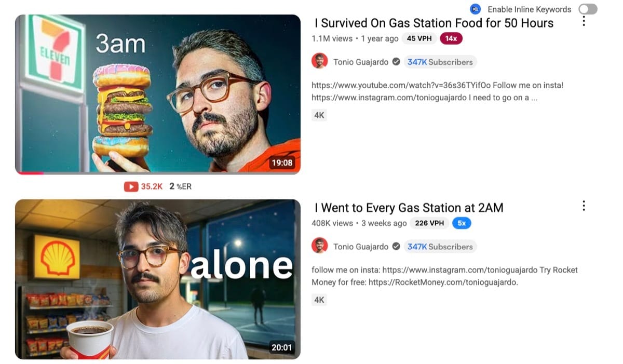
Task: Open three-dot menu for Every Gas Station video
Action: [x=584, y=206]
